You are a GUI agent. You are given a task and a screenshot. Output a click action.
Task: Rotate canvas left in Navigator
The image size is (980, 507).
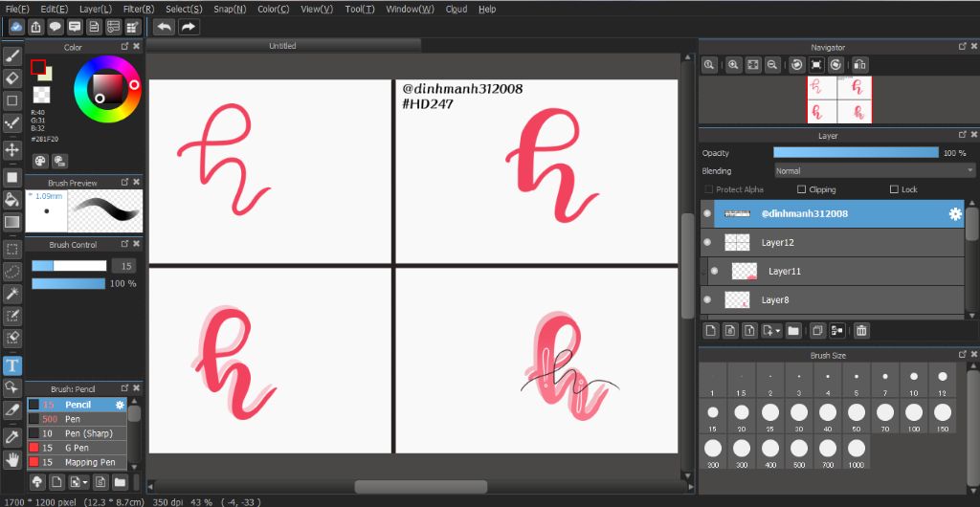tap(796, 64)
